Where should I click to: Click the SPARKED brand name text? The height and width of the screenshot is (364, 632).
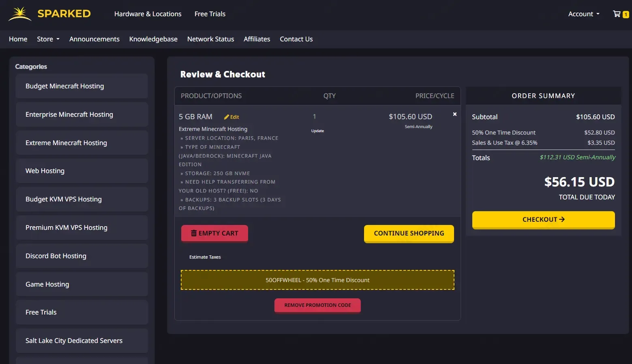[64, 14]
